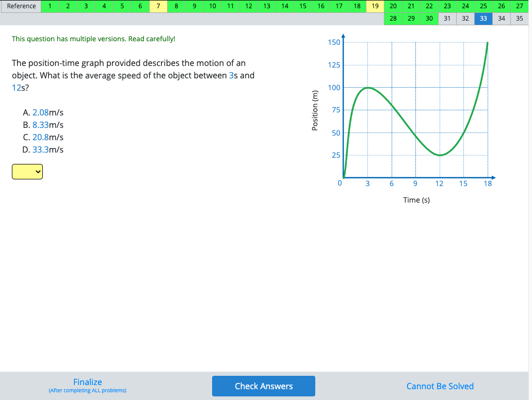Go to question 10

pyautogui.click(x=213, y=6)
